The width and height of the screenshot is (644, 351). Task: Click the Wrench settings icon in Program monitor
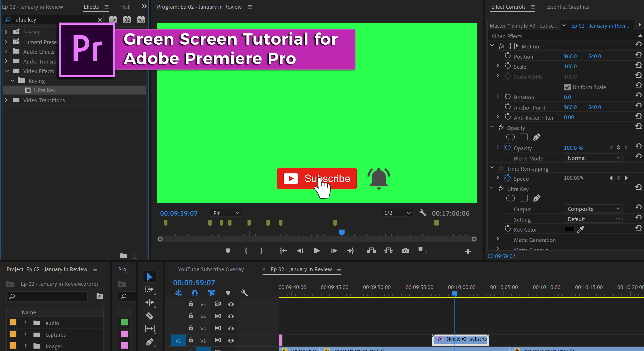click(422, 212)
